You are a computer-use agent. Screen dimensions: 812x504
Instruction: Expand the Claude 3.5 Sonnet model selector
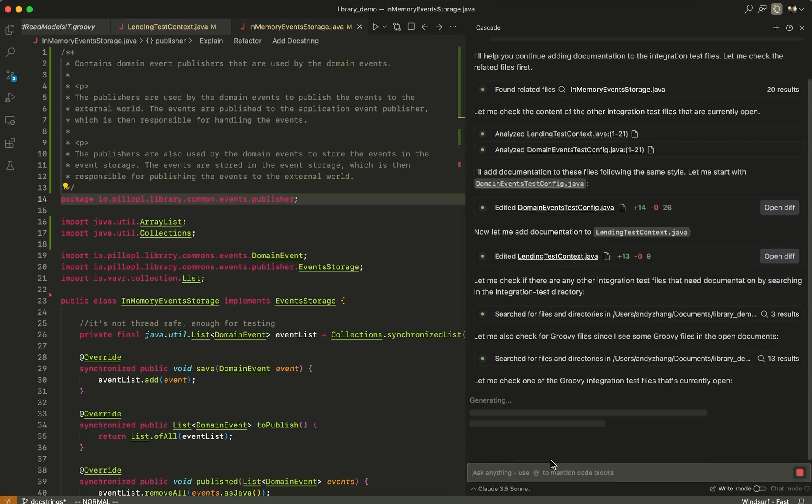pyautogui.click(x=500, y=489)
